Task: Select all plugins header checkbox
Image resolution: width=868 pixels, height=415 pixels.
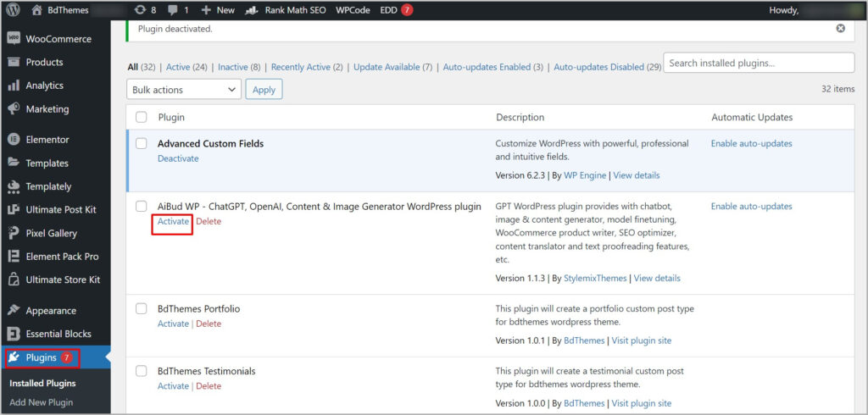Action: click(x=142, y=118)
